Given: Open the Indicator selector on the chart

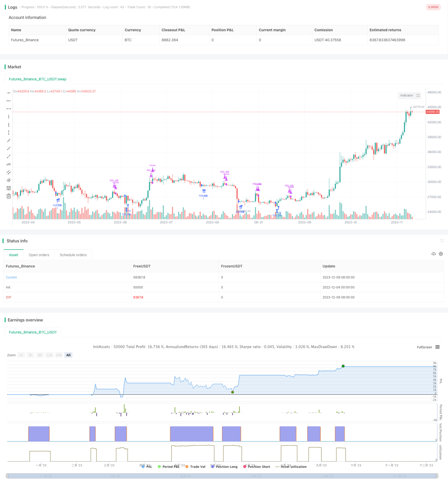Looking at the screenshot, I should pos(407,95).
